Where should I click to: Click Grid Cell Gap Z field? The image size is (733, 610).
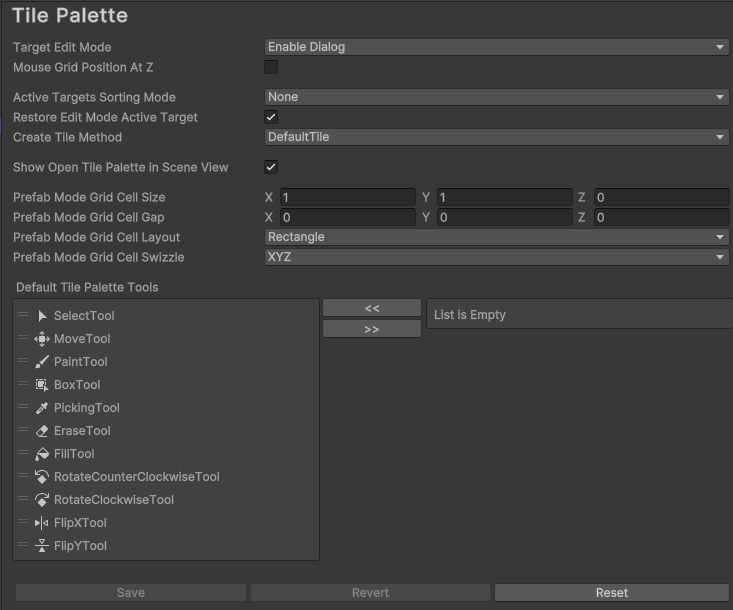(661, 217)
